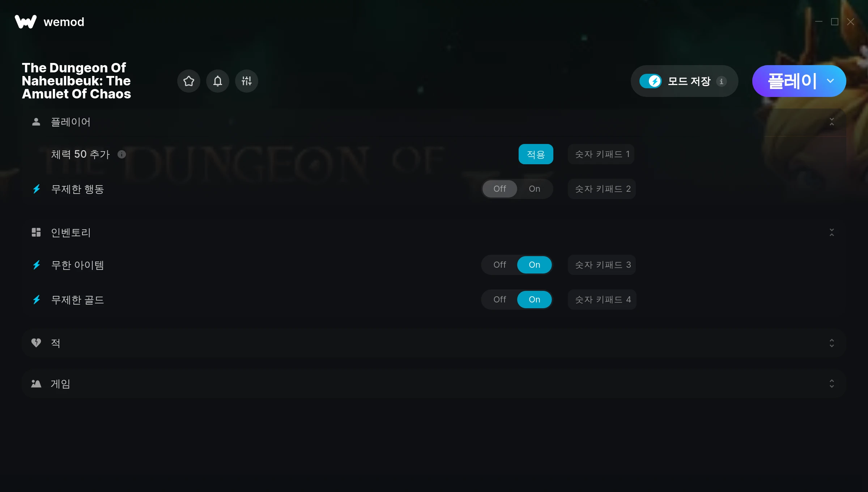The image size is (868, 492).
Task: Open the sliders settings icon
Action: pyautogui.click(x=247, y=81)
